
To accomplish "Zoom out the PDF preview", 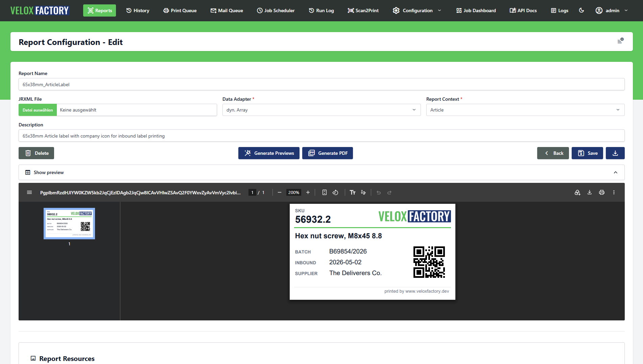I will pyautogui.click(x=280, y=192).
